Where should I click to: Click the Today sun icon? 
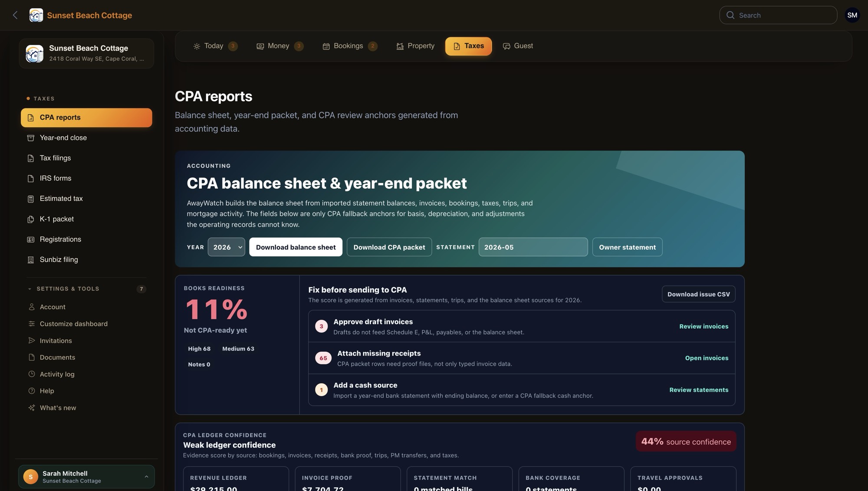pyautogui.click(x=197, y=46)
